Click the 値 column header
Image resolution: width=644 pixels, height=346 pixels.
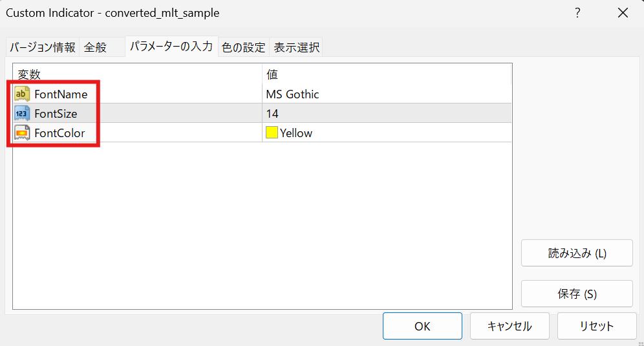[386, 75]
